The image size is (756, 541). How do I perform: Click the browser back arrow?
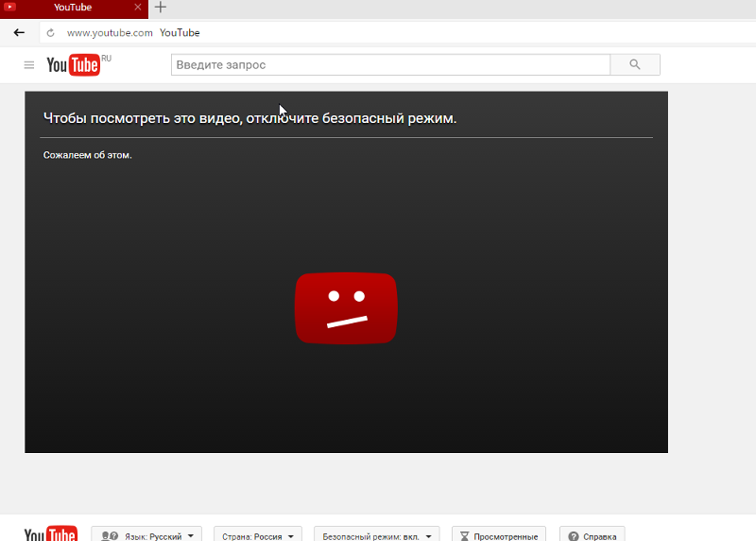19,32
